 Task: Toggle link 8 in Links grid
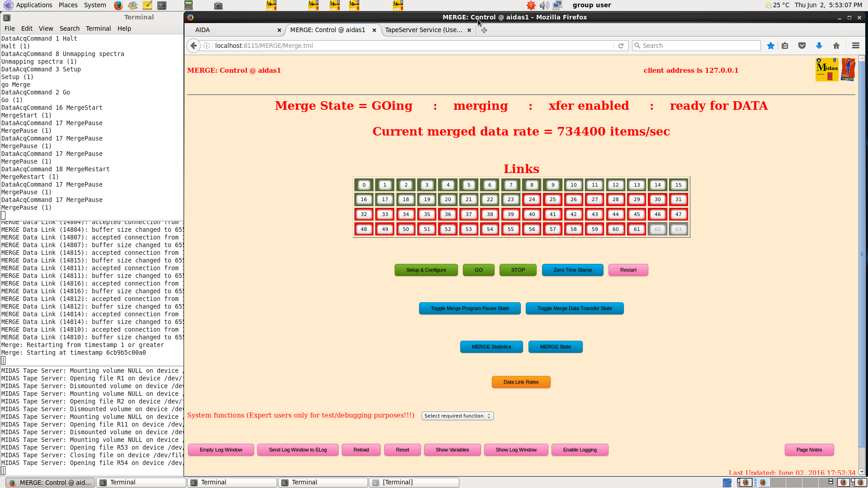point(532,185)
